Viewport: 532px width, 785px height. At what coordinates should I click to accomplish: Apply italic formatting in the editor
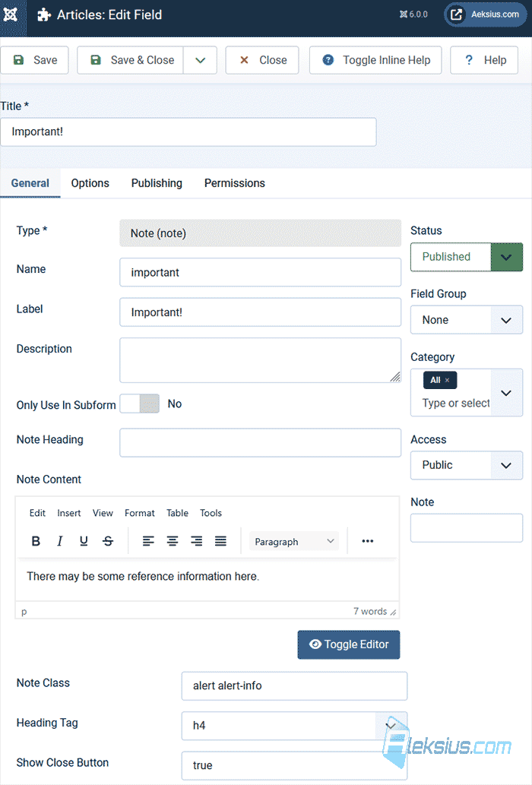[59, 541]
